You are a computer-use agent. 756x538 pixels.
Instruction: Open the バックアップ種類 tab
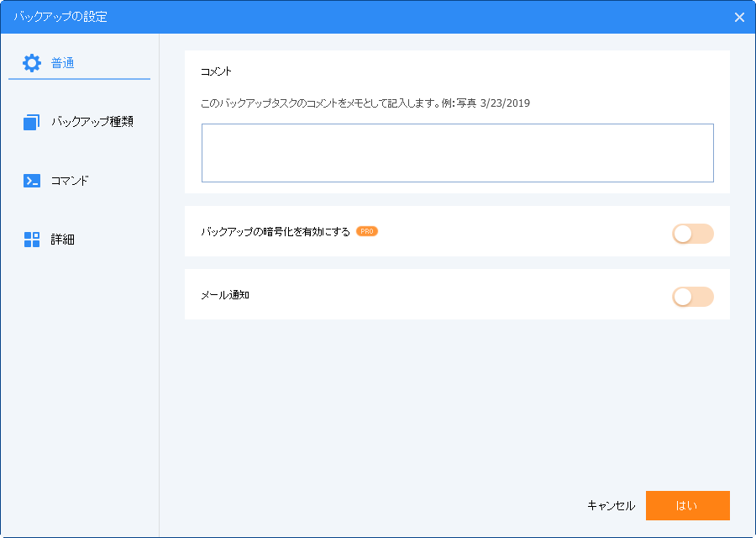79,122
